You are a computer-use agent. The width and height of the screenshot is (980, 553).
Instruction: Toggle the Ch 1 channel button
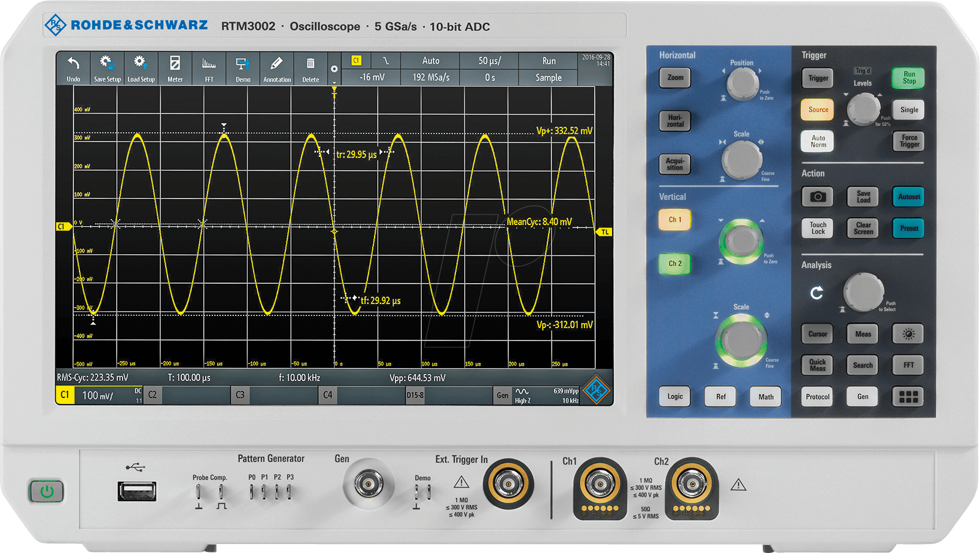[674, 220]
